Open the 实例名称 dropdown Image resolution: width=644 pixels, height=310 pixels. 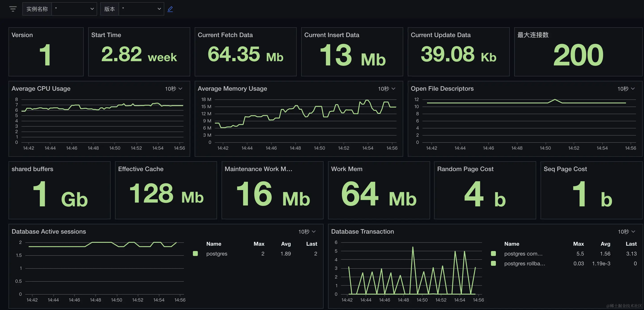pos(74,9)
